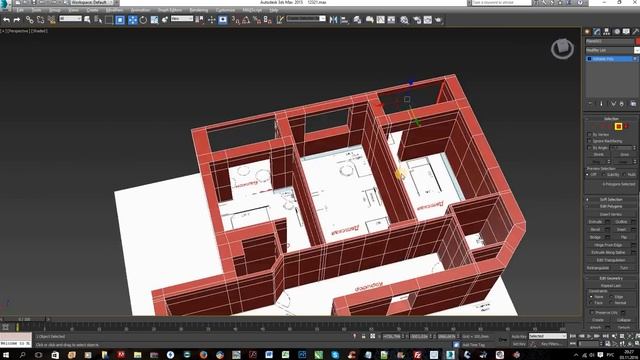Choose Edge constraint radio button
640x360 pixels.
point(611,297)
